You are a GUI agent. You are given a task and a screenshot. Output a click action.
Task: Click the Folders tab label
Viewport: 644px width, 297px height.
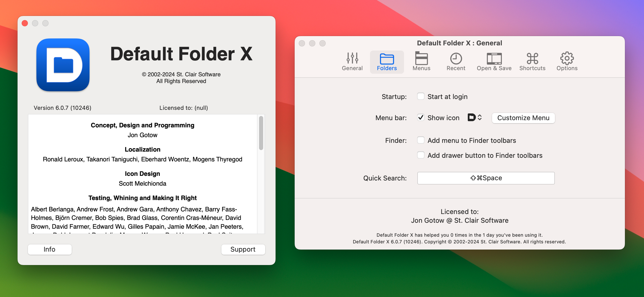(x=386, y=68)
